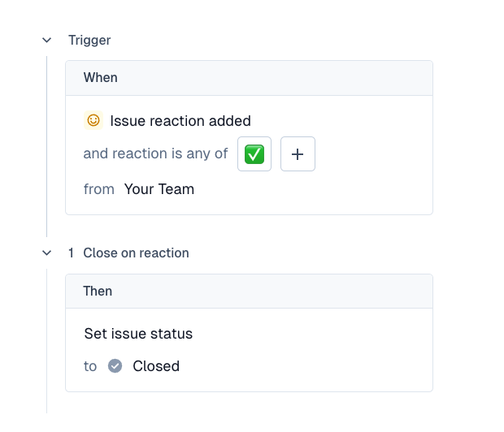Open the Your Team selector

(x=159, y=189)
